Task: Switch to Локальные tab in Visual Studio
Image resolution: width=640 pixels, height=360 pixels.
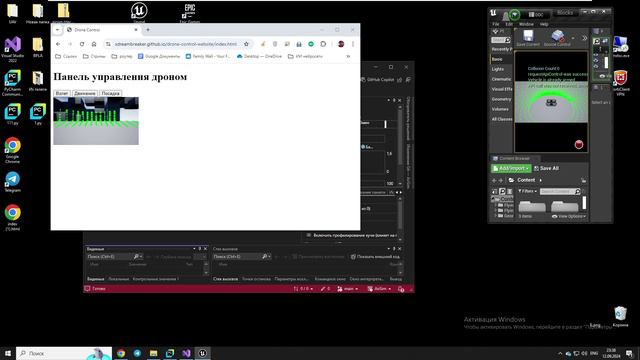Action: point(118,279)
